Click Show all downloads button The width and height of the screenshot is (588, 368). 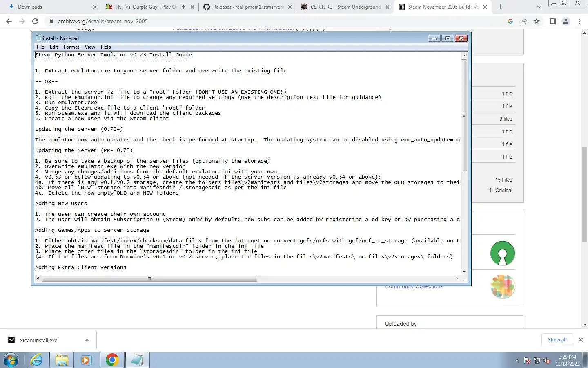557,340
